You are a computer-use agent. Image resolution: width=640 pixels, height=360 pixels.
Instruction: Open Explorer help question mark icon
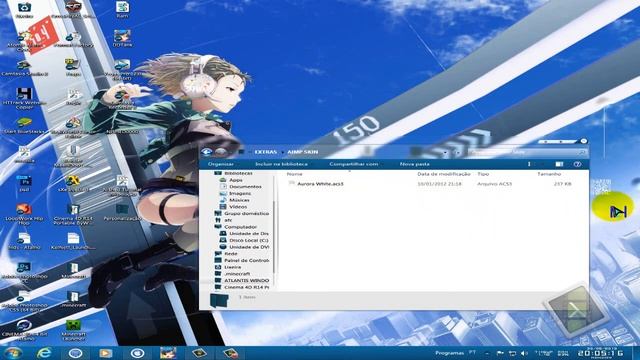(x=577, y=164)
